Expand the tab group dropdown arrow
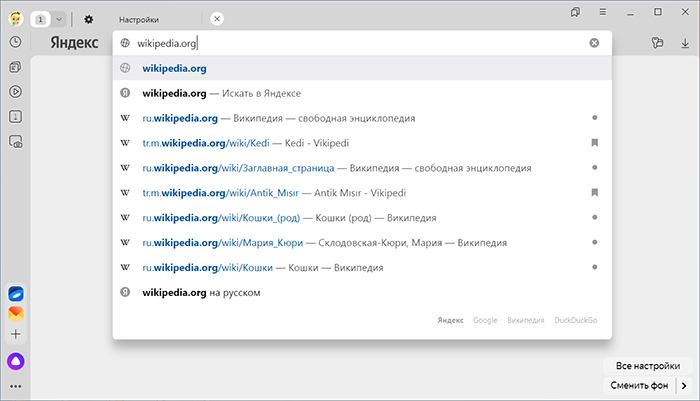Image resolution: width=700 pixels, height=401 pixels. (x=59, y=19)
